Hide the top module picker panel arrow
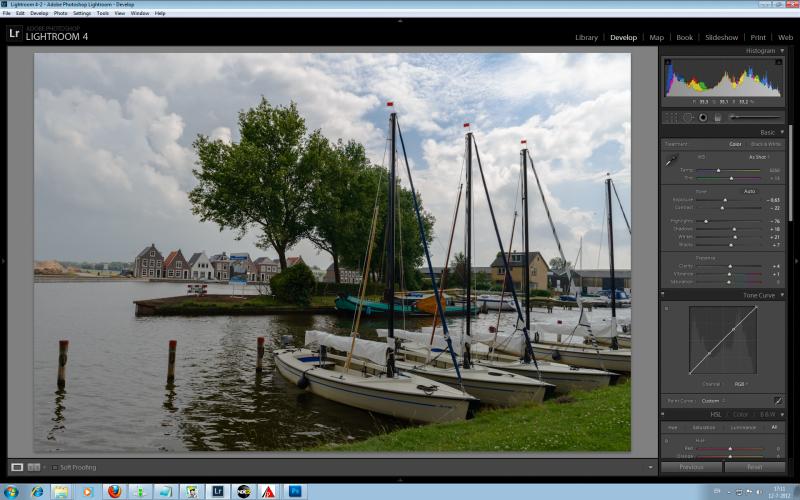This screenshot has height=500, width=800. tap(400, 21)
